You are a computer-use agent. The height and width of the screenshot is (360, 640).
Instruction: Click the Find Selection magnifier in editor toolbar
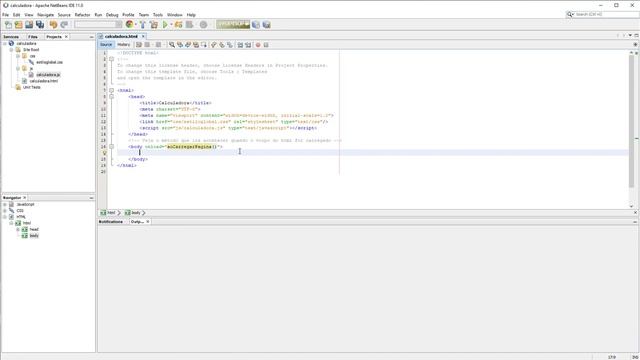pyautogui.click(x=172, y=44)
